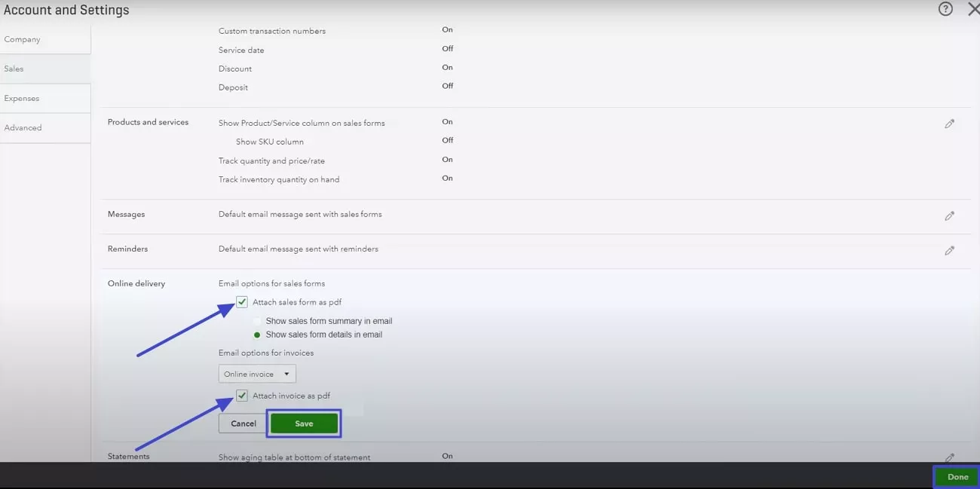Edit the Reminders email message
The image size is (980, 489).
pos(949,251)
